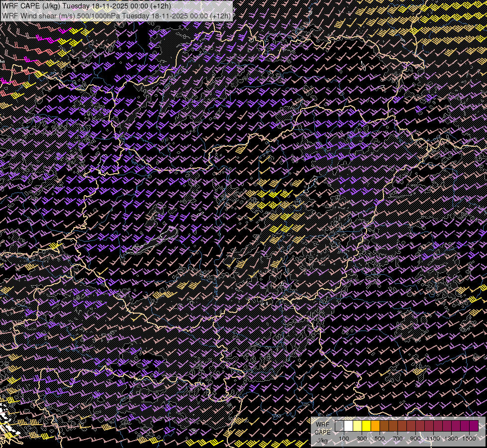Select the orange CAPE legend swatch

[375, 426]
